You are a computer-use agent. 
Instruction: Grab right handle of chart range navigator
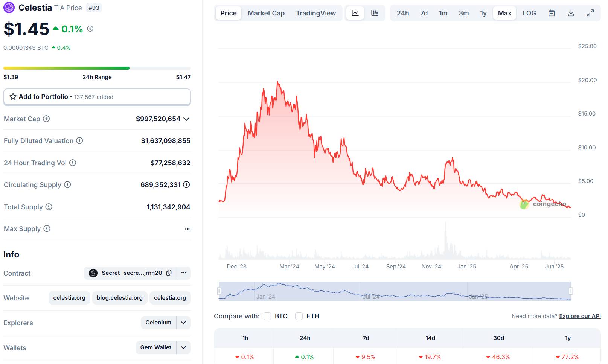point(571,291)
